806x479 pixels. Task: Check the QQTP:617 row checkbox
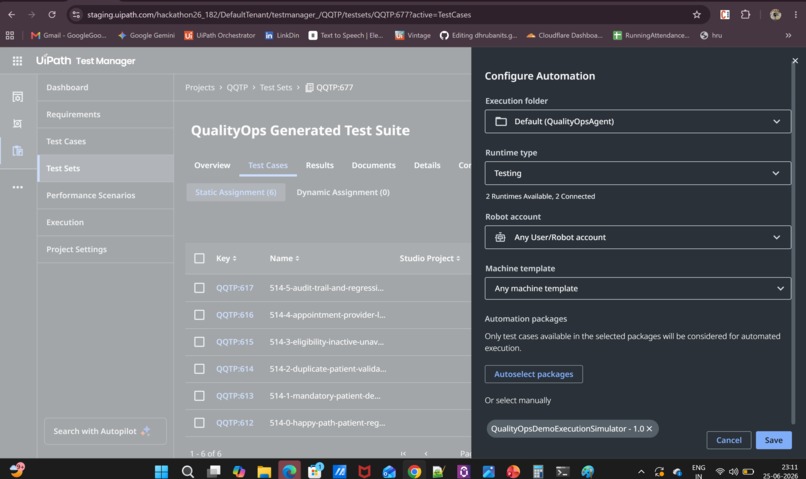(199, 288)
